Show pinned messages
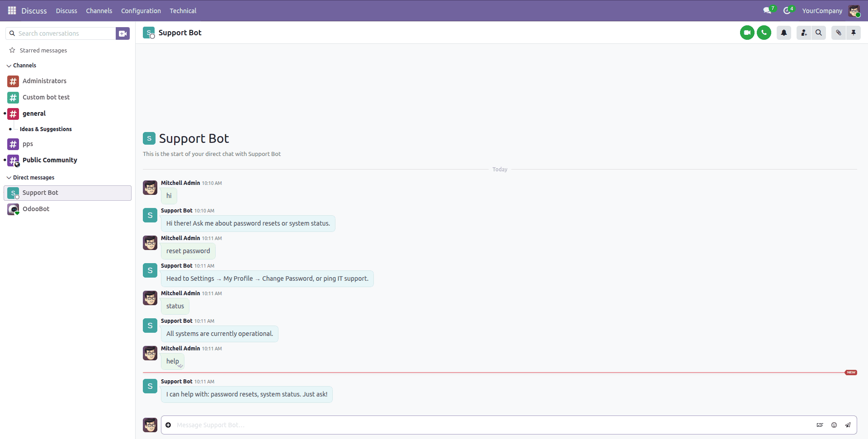 pyautogui.click(x=854, y=33)
